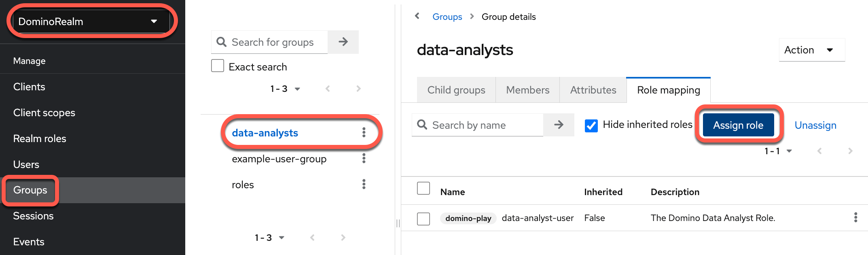868x255 pixels.
Task: Open the Users section
Action: [26, 164]
